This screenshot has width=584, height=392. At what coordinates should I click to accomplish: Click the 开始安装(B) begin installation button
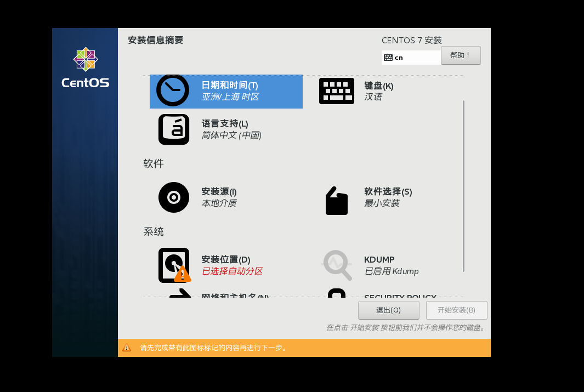(x=457, y=310)
